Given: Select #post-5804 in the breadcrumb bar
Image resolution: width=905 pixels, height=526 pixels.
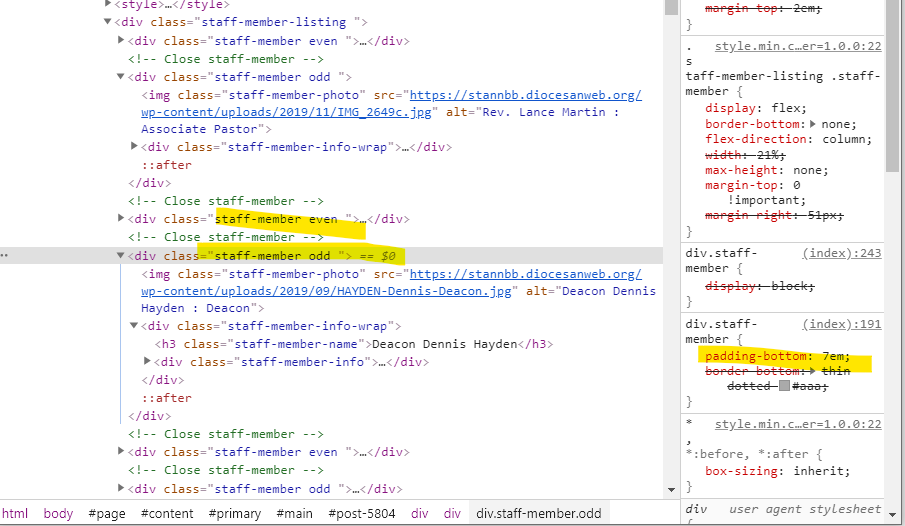Looking at the screenshot, I should 362,513.
